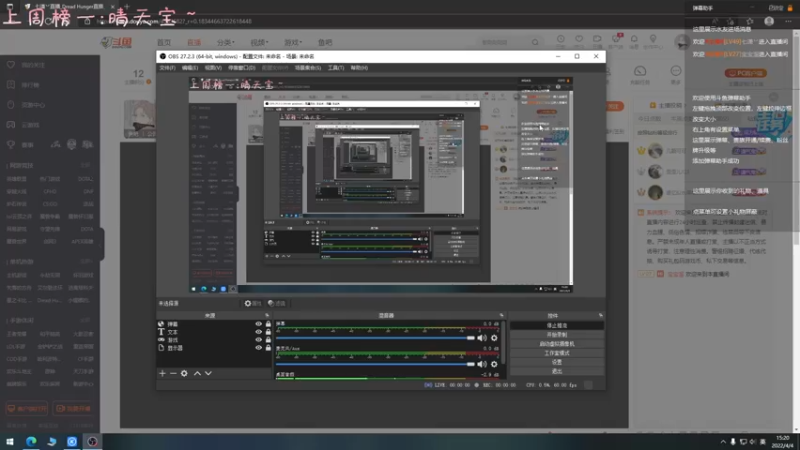Screen dimensions: 800x450
Task: Toggle visibility of 显示器 source
Action: click(259, 348)
